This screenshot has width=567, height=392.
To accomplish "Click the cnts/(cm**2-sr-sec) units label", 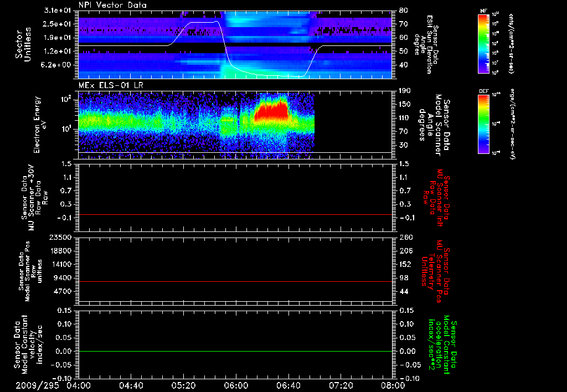I will coord(511,44).
